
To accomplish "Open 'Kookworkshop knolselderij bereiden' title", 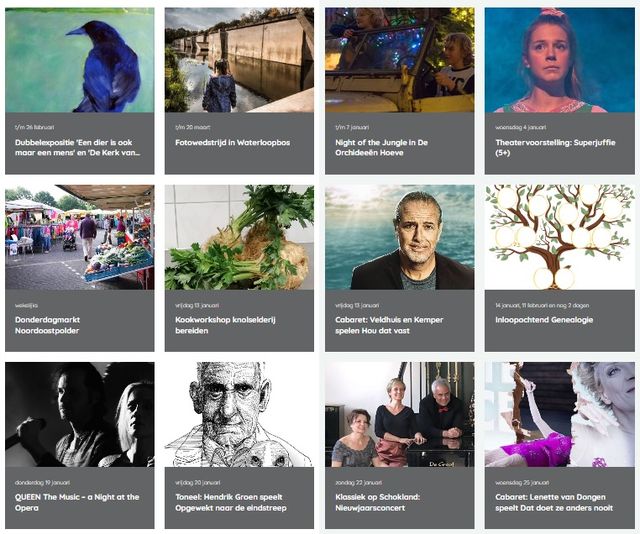I will 225,325.
